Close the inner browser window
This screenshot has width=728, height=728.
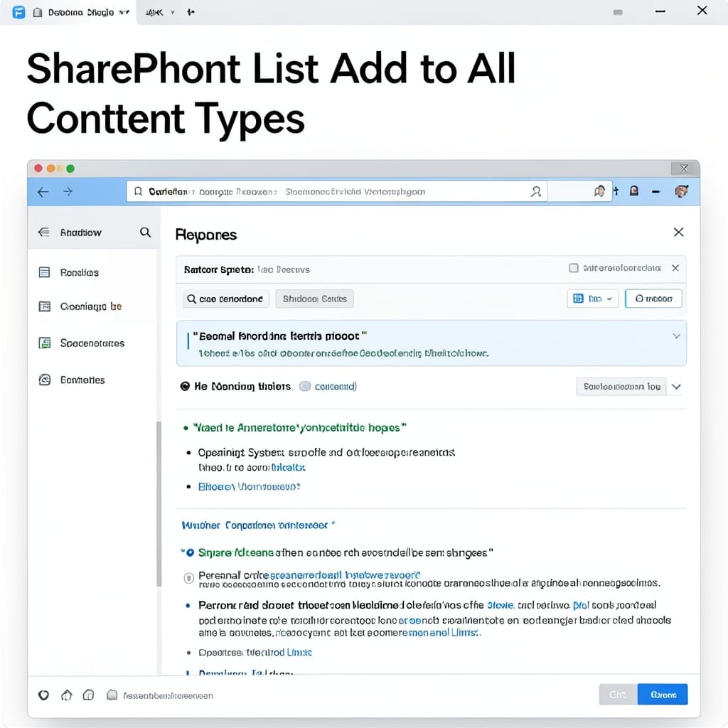pyautogui.click(x=685, y=168)
